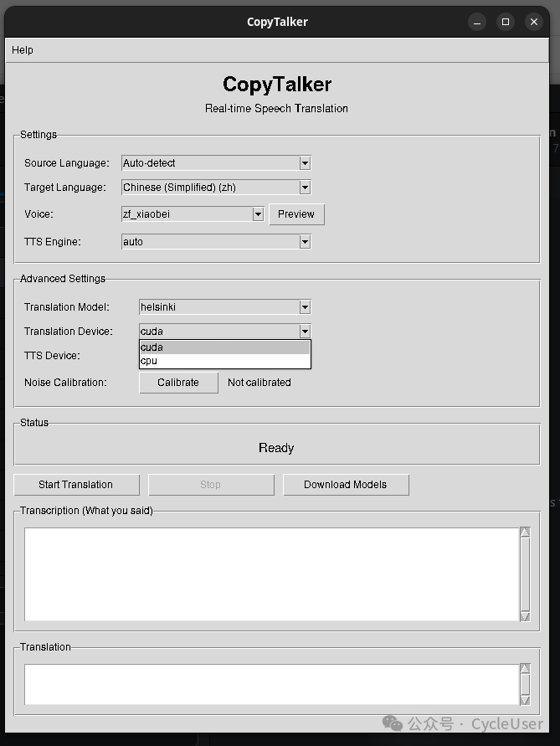This screenshot has width=560, height=746.
Task: Click inside the Translation text area
Action: click(271, 684)
